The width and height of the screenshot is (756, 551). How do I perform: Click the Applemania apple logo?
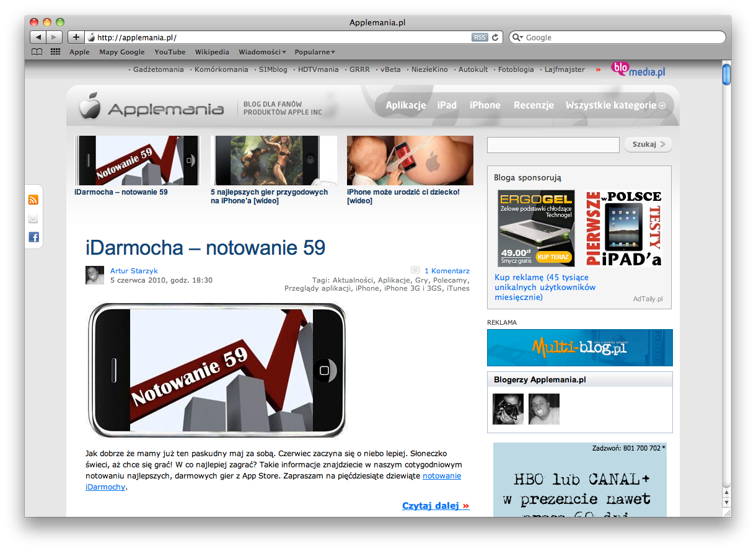click(90, 106)
